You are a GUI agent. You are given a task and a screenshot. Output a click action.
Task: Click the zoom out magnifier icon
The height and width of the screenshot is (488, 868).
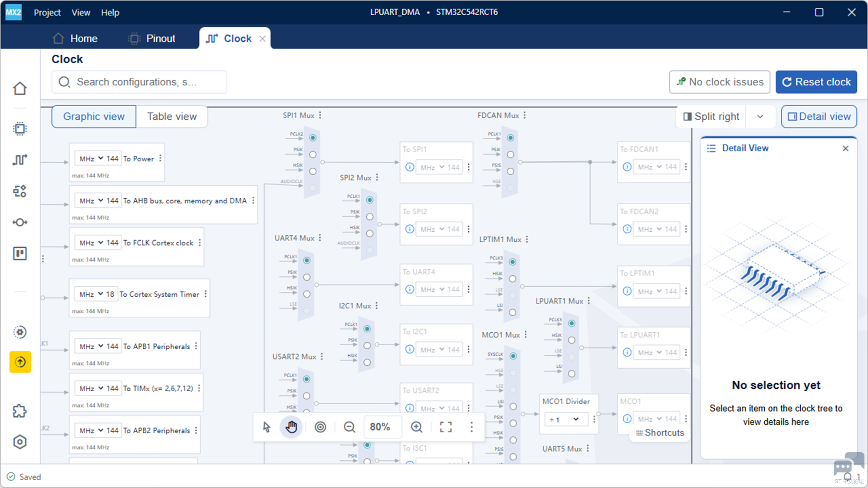[x=349, y=427]
